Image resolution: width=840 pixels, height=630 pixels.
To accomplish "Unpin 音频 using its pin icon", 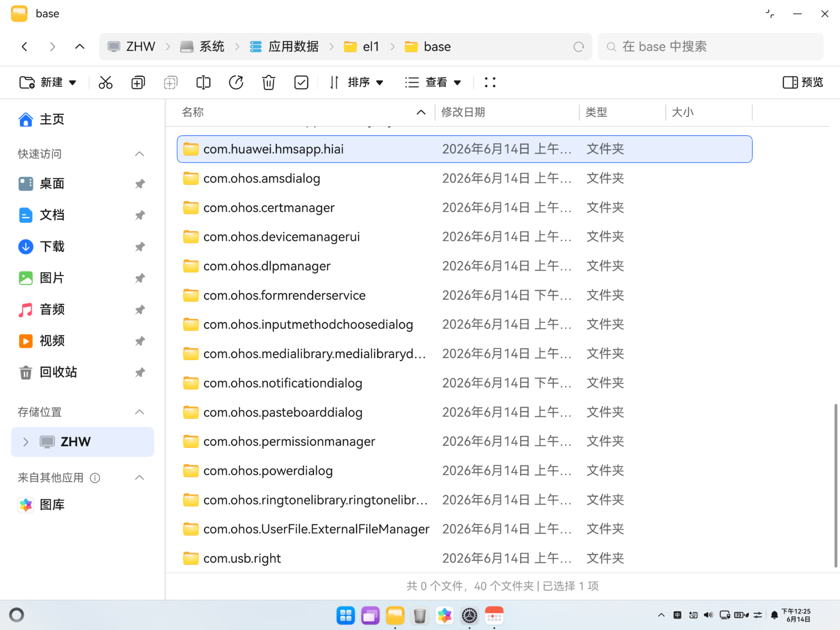I will (140, 309).
